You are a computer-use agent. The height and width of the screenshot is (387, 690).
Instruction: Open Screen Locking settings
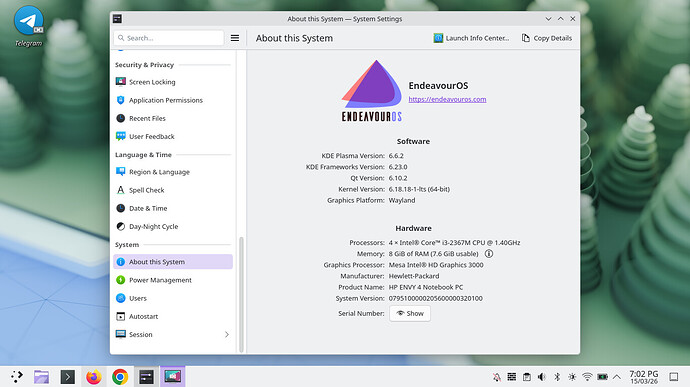(x=172, y=82)
